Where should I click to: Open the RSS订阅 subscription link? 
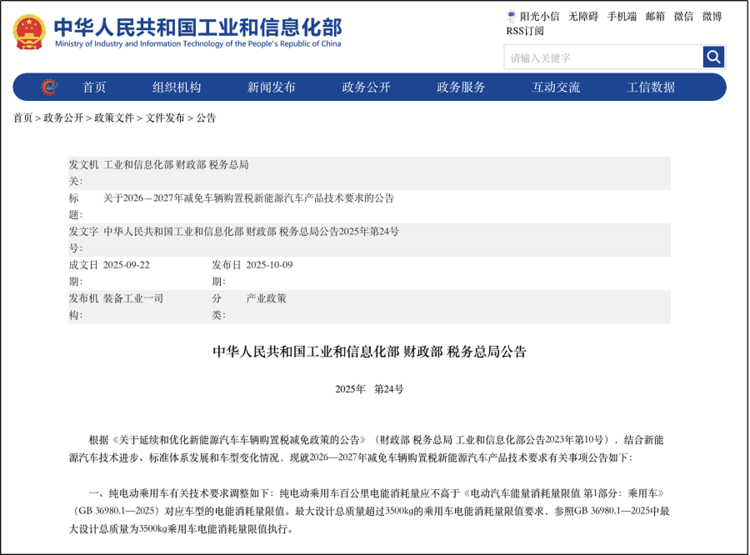526,32
